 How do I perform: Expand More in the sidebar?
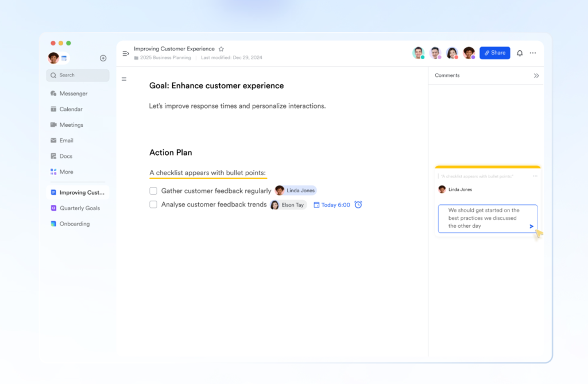tap(65, 172)
